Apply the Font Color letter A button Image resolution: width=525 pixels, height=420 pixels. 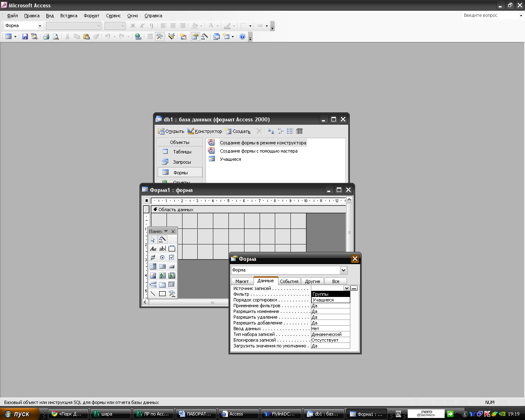point(211,26)
